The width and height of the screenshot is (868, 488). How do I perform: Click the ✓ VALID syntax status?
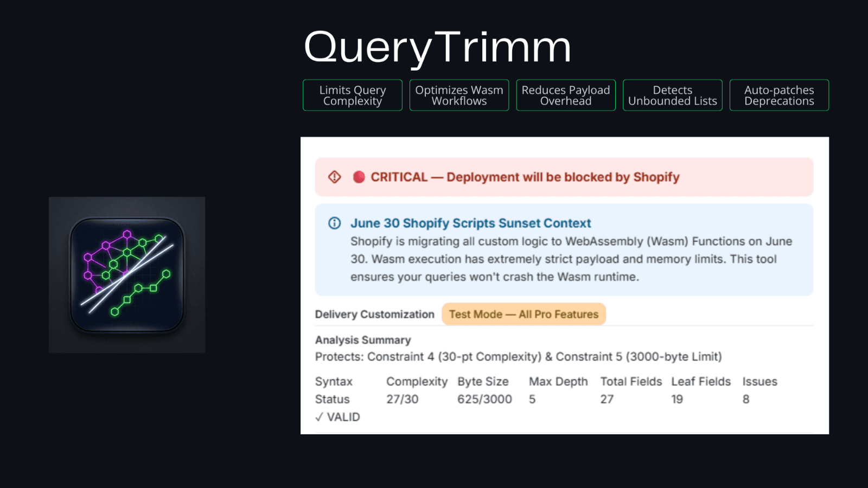point(337,417)
